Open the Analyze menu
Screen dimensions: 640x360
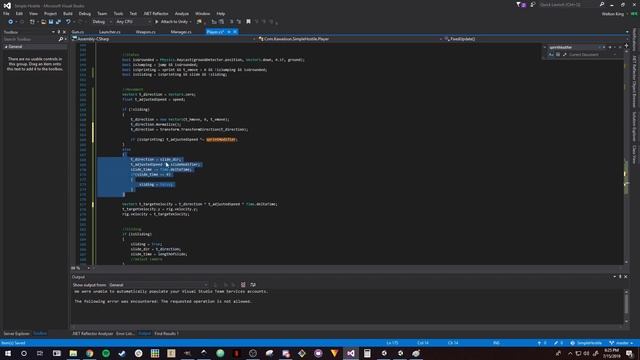point(182,13)
